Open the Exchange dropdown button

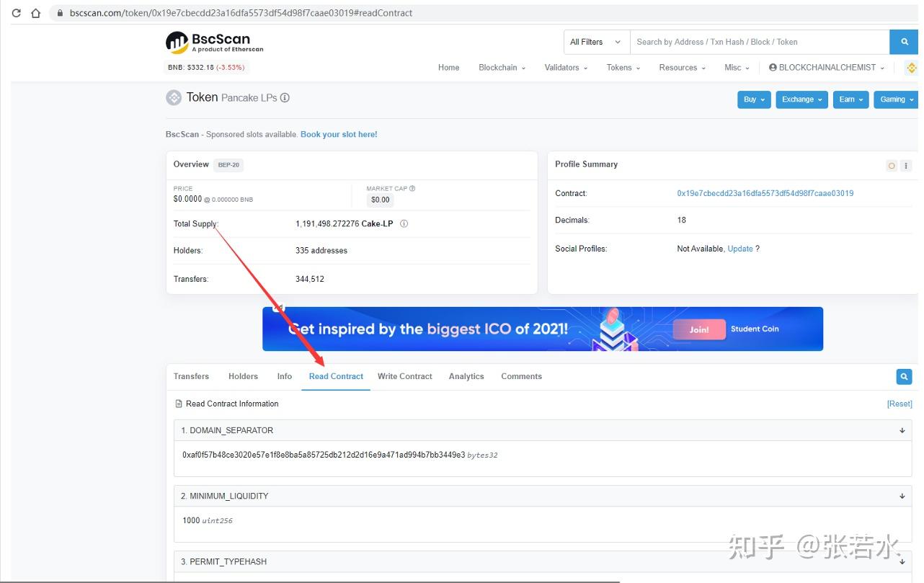(801, 99)
